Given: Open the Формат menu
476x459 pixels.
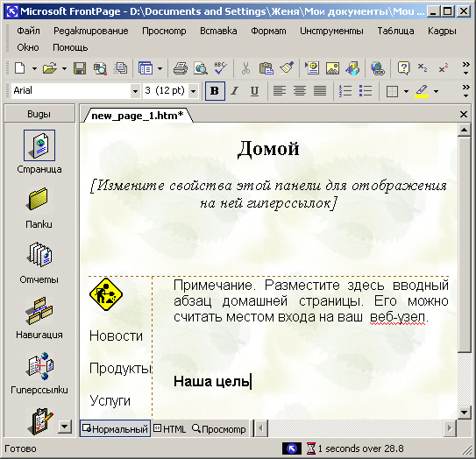Looking at the screenshot, I should pyautogui.click(x=268, y=31).
